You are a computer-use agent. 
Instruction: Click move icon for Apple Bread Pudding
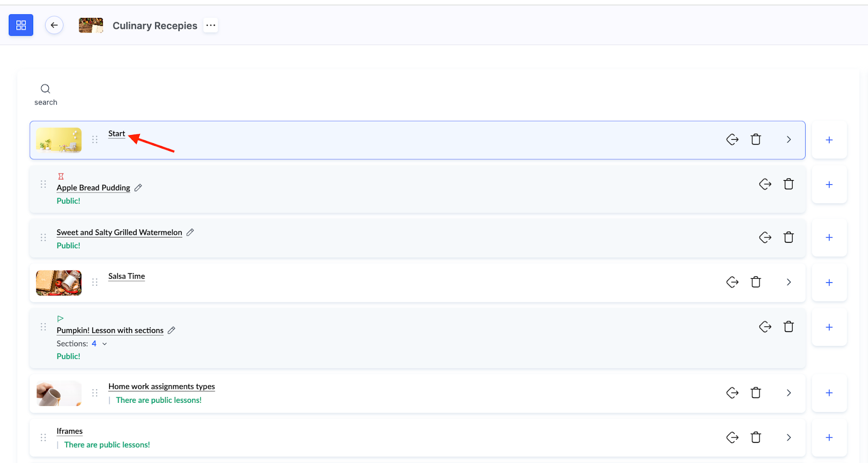click(765, 184)
